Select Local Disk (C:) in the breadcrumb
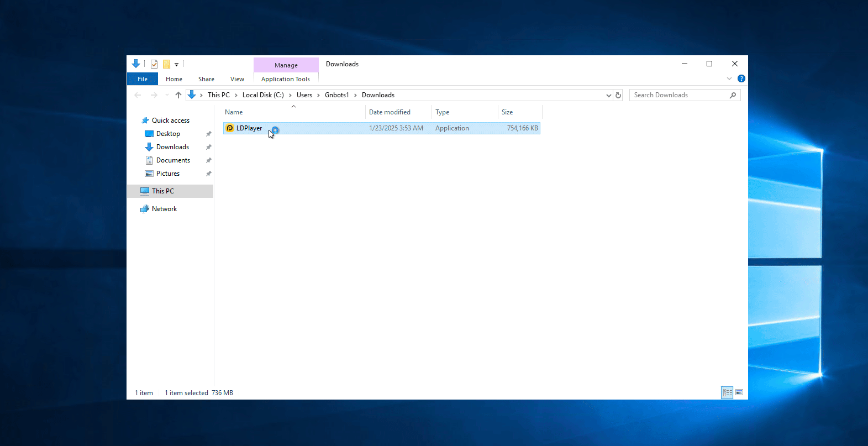The height and width of the screenshot is (446, 868). click(263, 95)
